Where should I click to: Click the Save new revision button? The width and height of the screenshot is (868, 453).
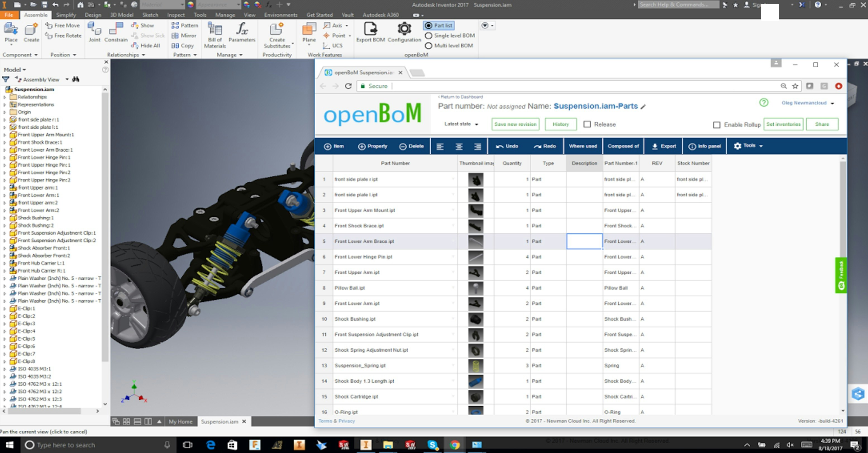pos(515,124)
